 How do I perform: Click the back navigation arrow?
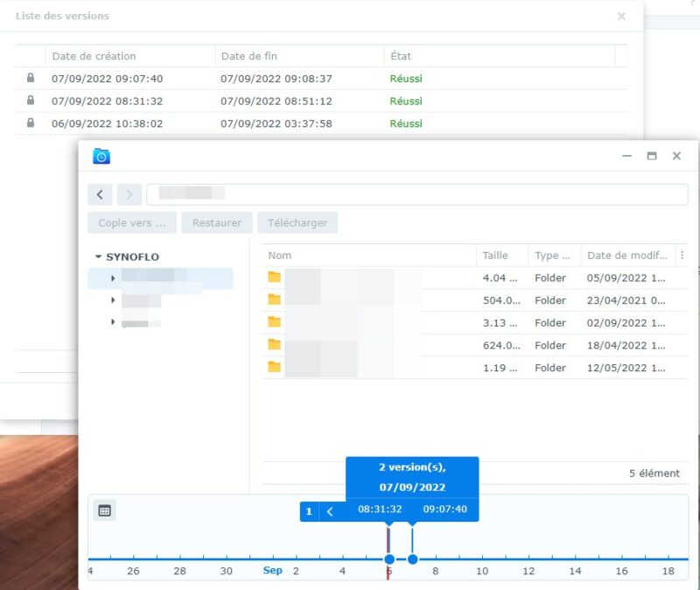click(x=99, y=194)
